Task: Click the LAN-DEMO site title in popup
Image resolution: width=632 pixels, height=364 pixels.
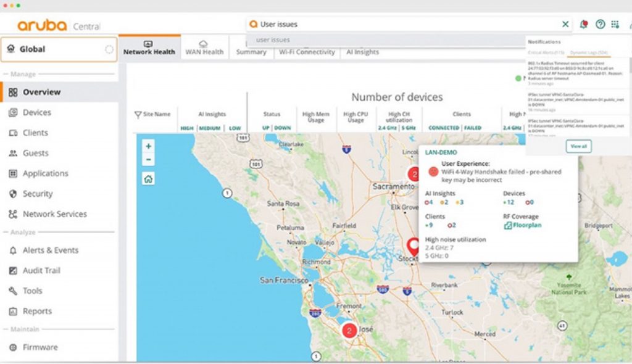Action: [441, 152]
